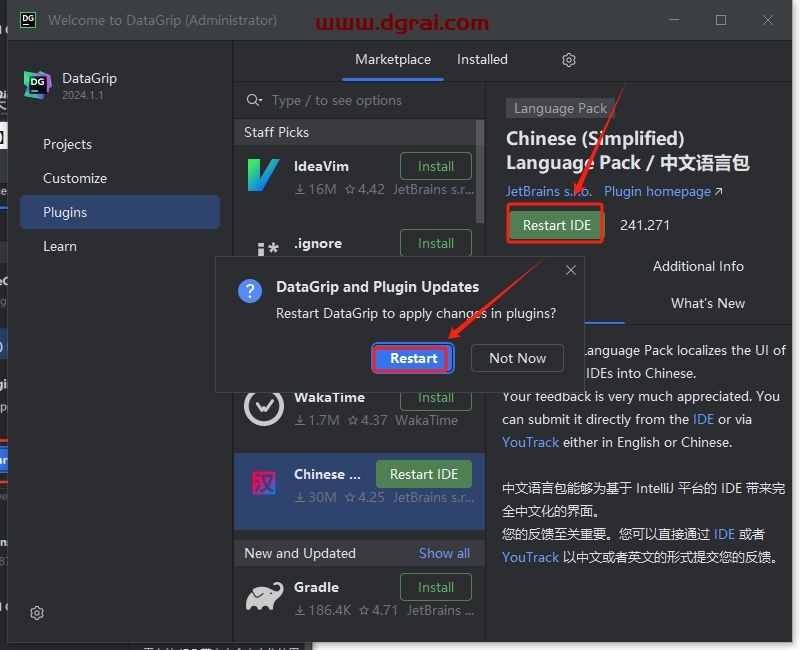Click the IDE link in the English description
The height and width of the screenshot is (650, 800).
703,419
